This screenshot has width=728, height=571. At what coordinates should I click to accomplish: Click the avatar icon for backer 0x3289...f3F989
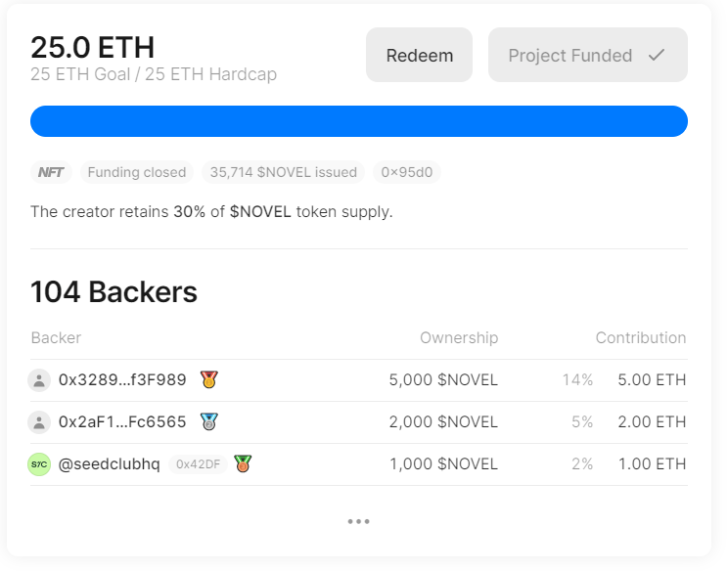[39, 380]
